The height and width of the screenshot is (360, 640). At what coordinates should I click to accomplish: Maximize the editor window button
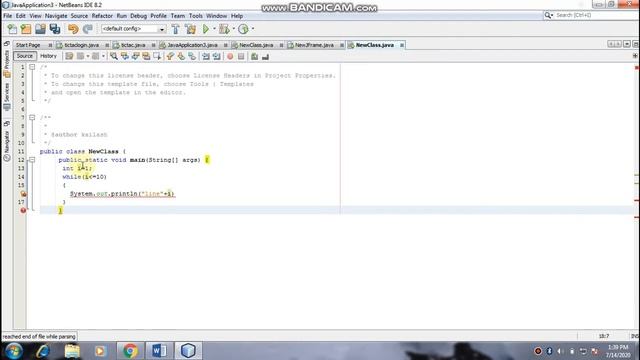(635, 44)
